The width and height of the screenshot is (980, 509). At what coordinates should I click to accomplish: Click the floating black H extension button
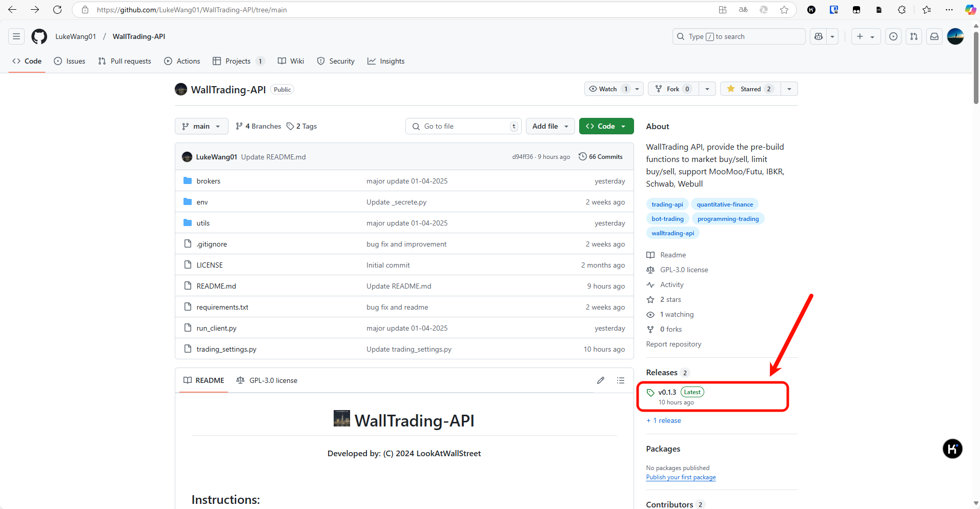point(952,449)
